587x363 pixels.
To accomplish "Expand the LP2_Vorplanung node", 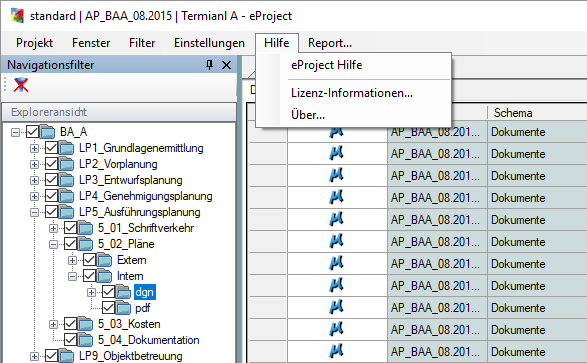I will [34, 164].
